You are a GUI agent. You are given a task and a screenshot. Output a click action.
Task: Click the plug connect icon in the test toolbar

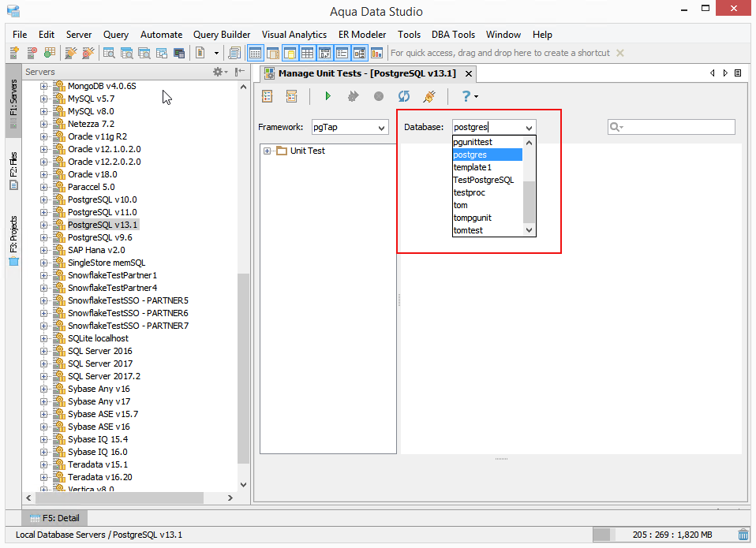pos(429,96)
